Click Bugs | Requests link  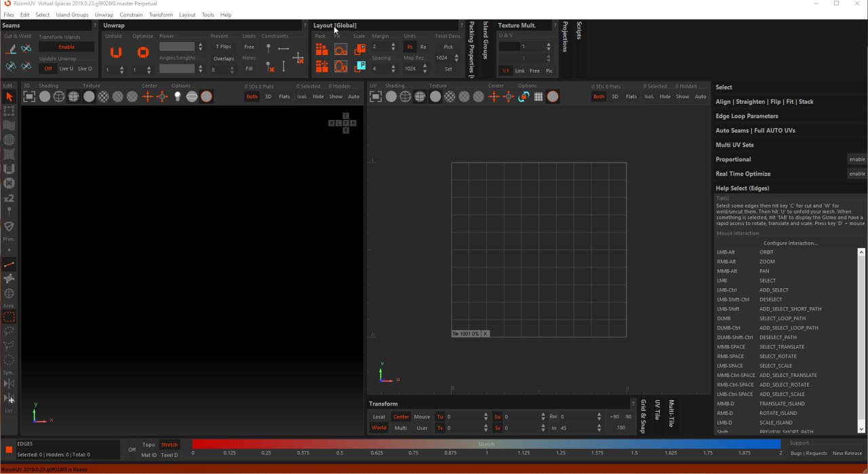pos(808,453)
